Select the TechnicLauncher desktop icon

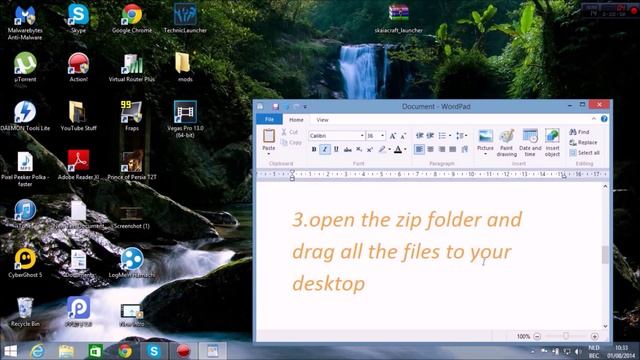click(x=185, y=19)
